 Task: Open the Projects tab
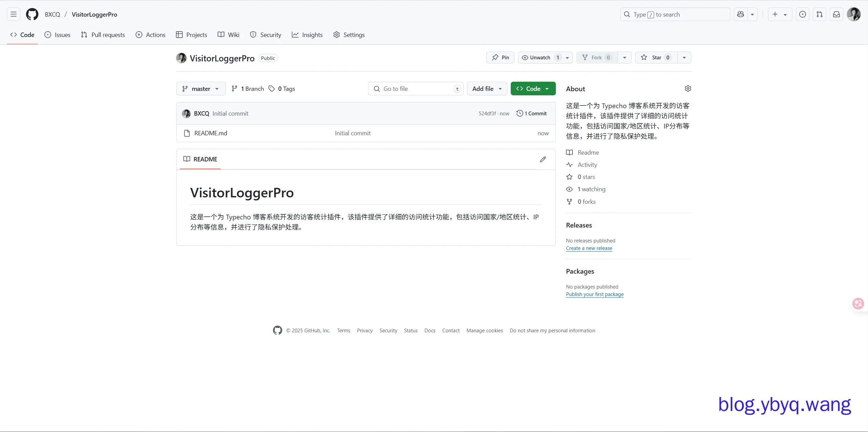tap(191, 35)
